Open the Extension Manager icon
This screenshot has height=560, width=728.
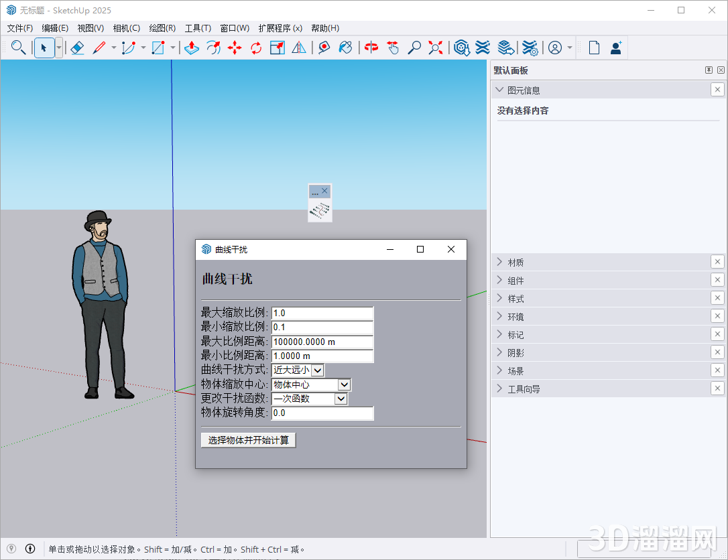[530, 48]
